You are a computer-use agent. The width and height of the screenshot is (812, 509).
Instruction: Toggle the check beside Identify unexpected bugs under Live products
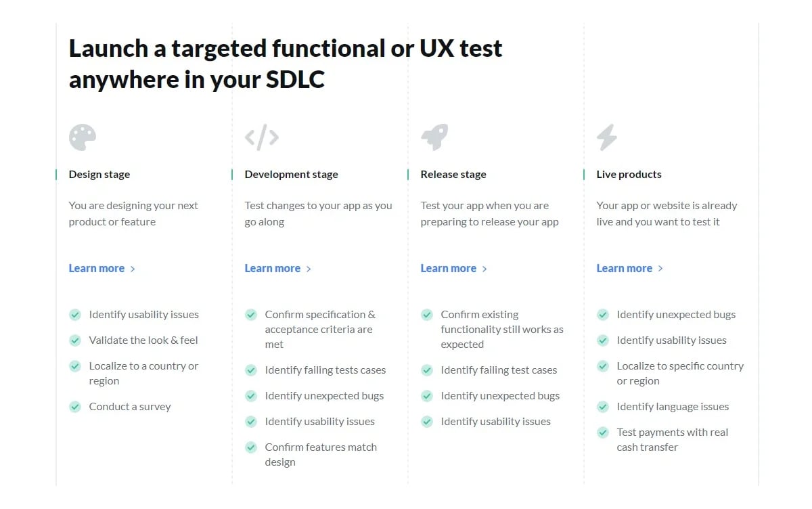(603, 314)
